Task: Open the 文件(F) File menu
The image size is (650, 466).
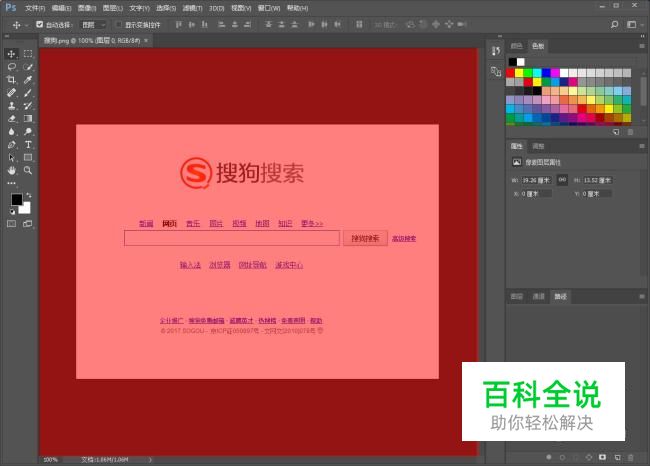Action: coord(35,8)
